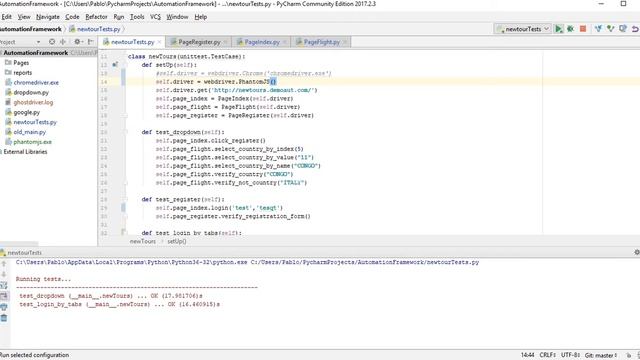The width and height of the screenshot is (640, 360).
Task: Close the PageFlight.py tab
Action: click(345, 42)
